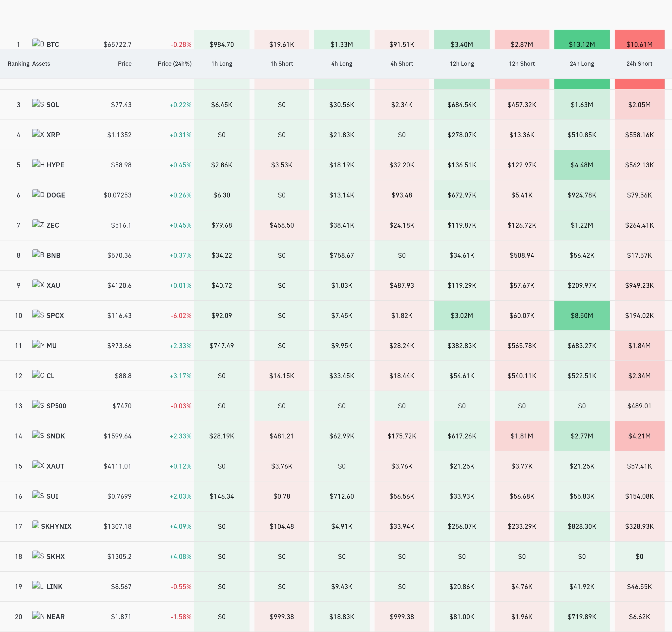Click the XAU asset icon
Viewport: 672px width, 632px height.
(38, 284)
